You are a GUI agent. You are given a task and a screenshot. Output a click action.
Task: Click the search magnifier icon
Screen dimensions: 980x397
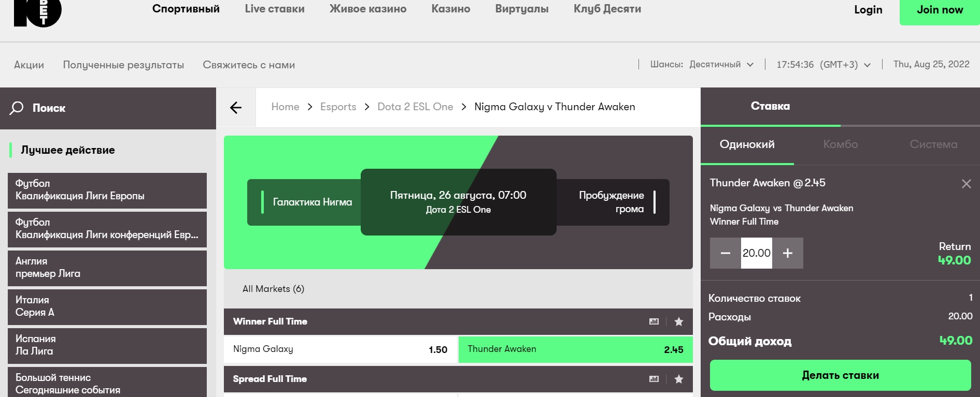(x=17, y=108)
